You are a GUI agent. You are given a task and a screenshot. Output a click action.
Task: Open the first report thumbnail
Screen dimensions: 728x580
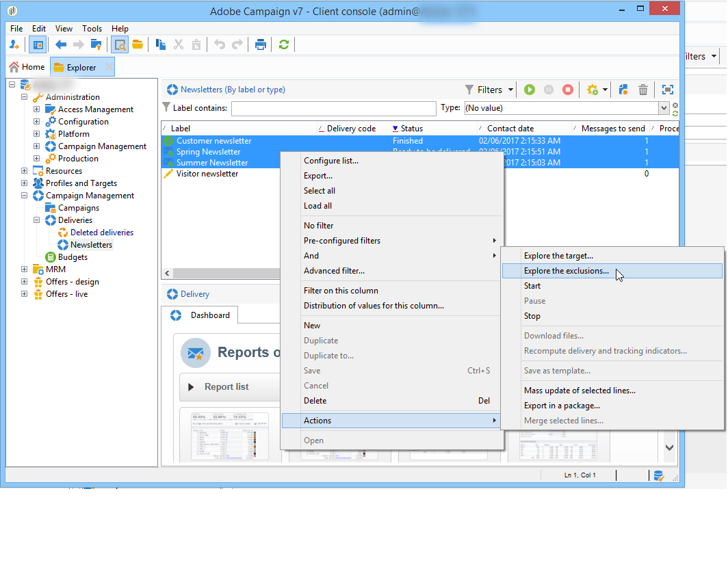tap(230, 436)
